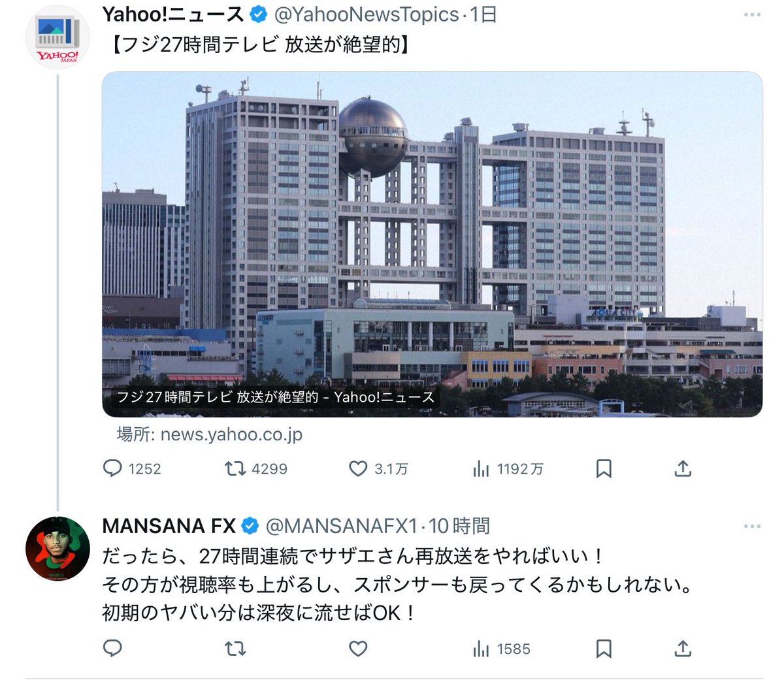Share the Yahoo!ニュース tweet

[683, 468]
